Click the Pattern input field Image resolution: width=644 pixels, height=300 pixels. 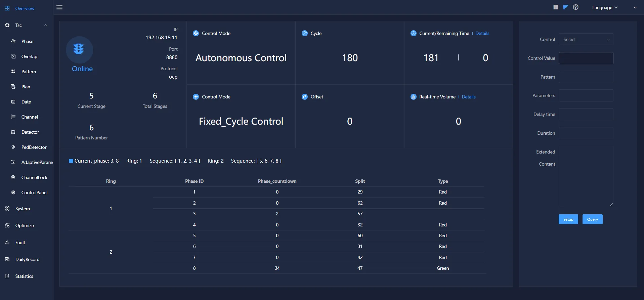pos(586,77)
